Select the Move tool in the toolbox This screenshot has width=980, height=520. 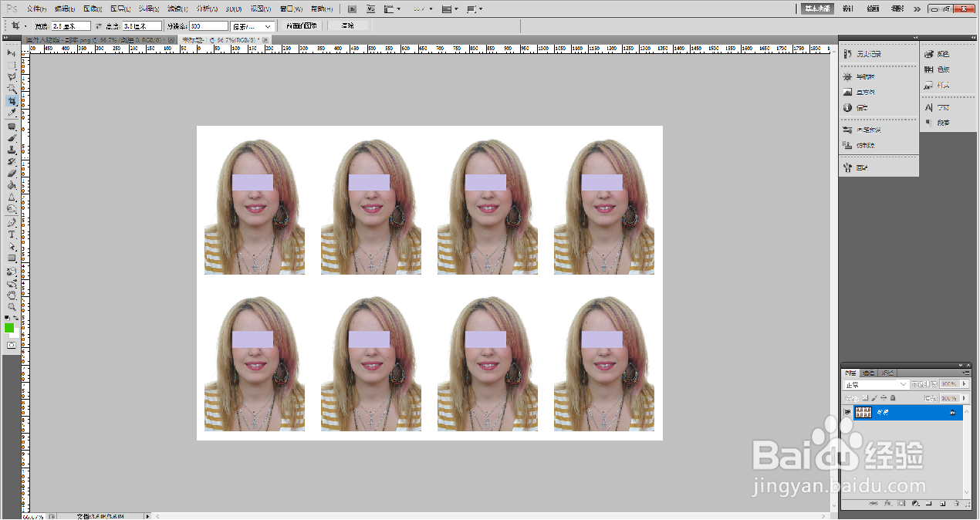pos(12,52)
